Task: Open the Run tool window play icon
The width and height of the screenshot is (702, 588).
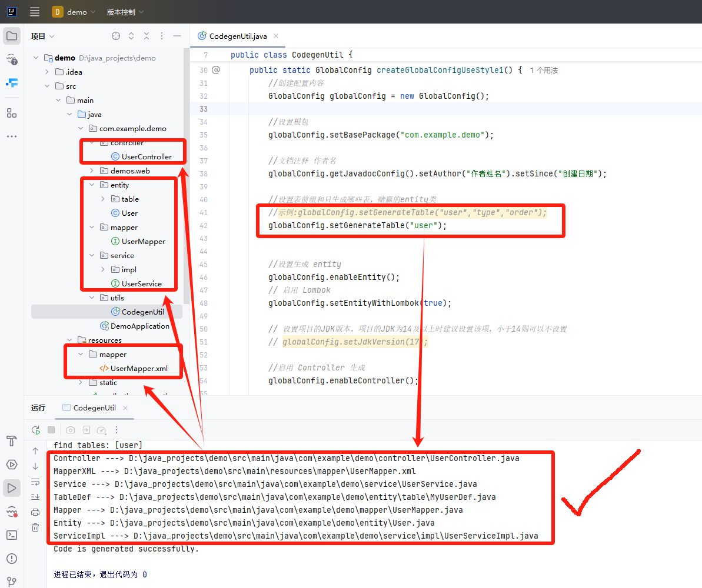Action: point(12,488)
